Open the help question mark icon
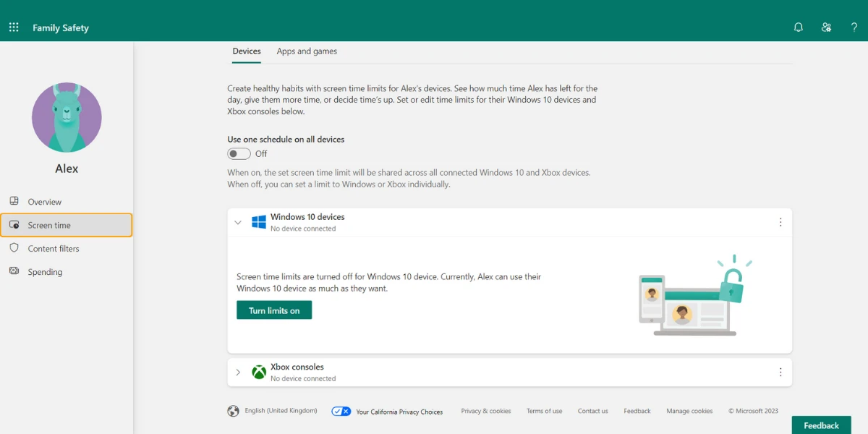The height and width of the screenshot is (434, 868). coord(854,27)
